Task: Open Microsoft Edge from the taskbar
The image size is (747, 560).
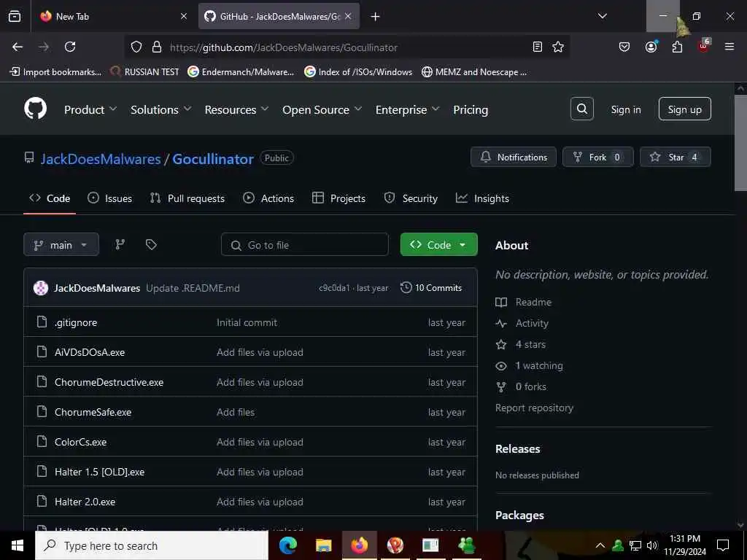Action: tap(288, 545)
